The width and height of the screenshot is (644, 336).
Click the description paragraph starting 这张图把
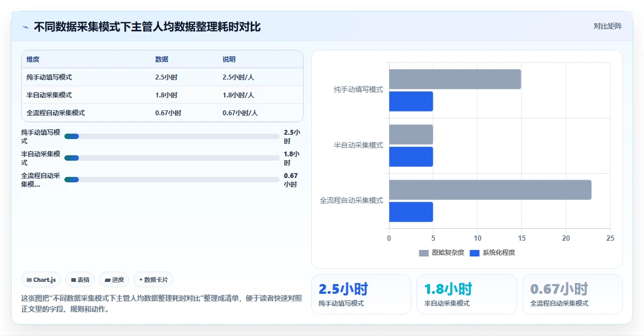click(x=162, y=304)
